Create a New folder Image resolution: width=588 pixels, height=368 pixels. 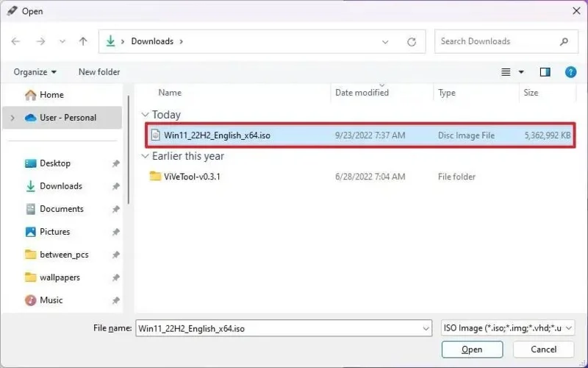[99, 72]
